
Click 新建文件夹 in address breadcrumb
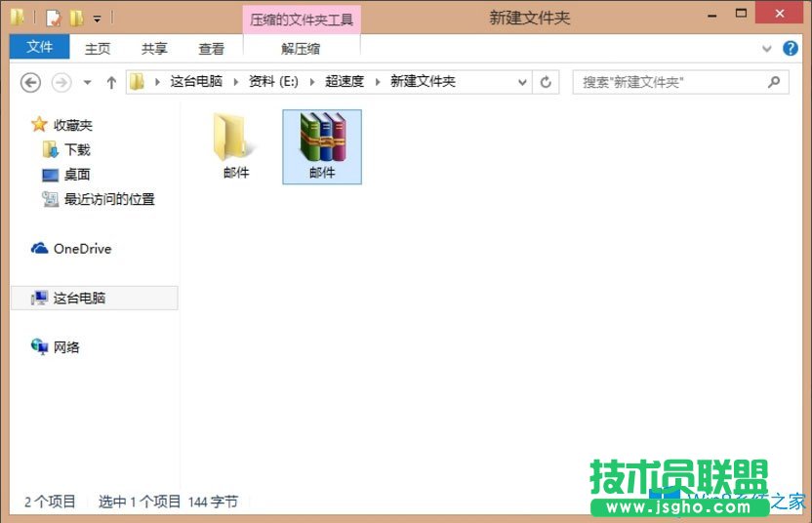point(423,81)
